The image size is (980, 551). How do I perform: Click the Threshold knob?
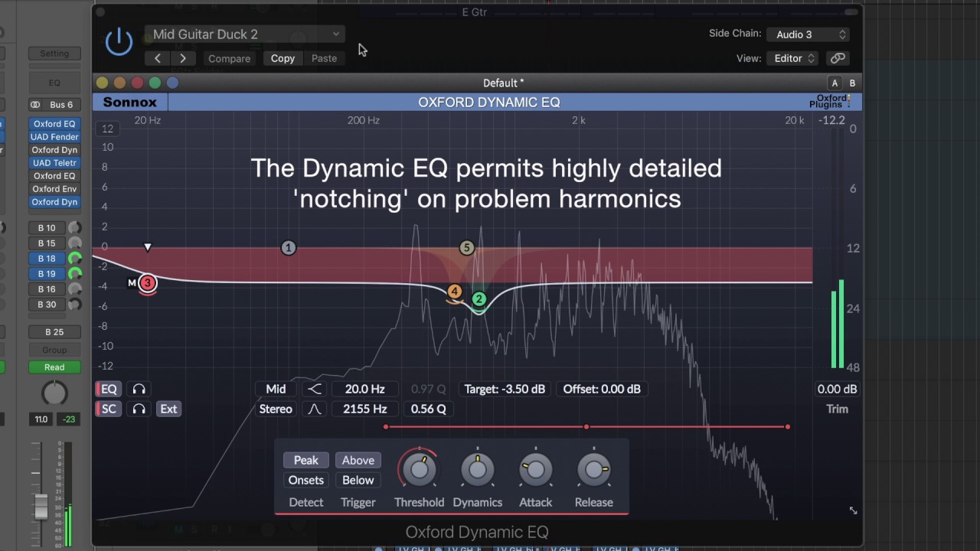[419, 469]
